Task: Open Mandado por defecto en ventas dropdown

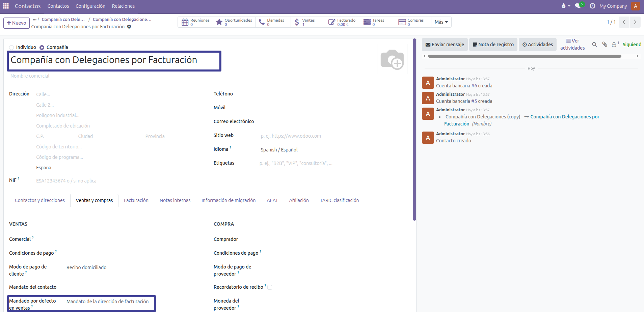Action: click(x=108, y=302)
